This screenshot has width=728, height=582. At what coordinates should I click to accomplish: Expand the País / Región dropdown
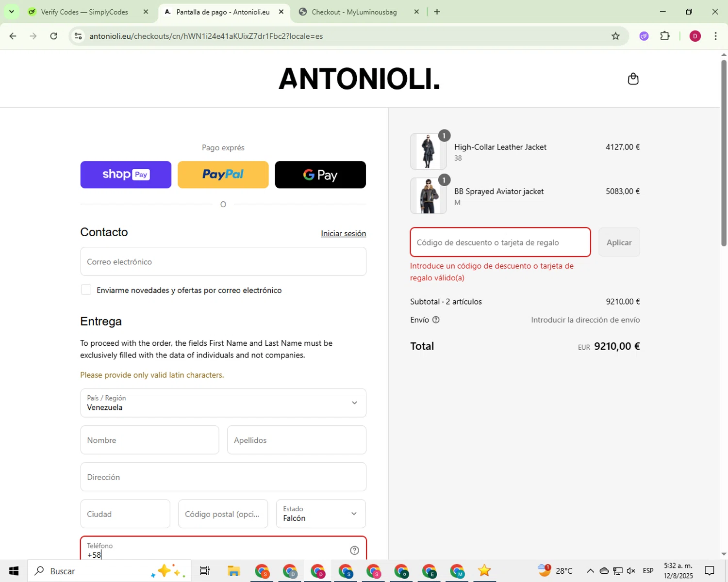pyautogui.click(x=223, y=403)
